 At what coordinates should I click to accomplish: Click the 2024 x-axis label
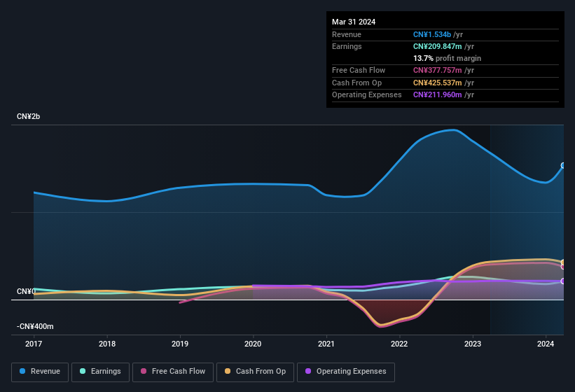[x=546, y=344]
